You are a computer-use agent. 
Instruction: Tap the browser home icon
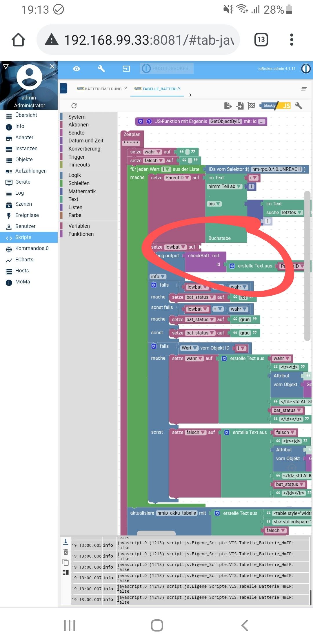[x=18, y=40]
